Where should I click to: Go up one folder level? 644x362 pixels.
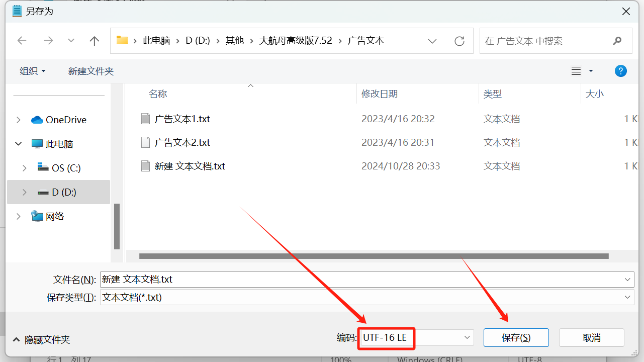(x=94, y=41)
